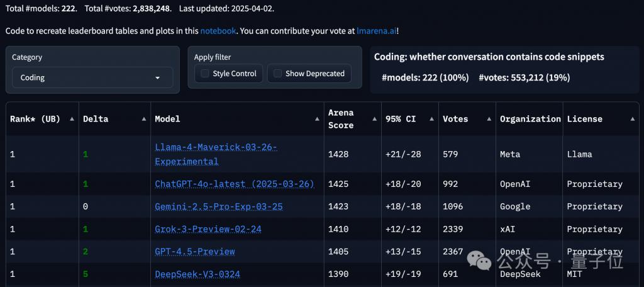Select votes value 992
Viewport: 644px width, 287px height.
(450, 184)
